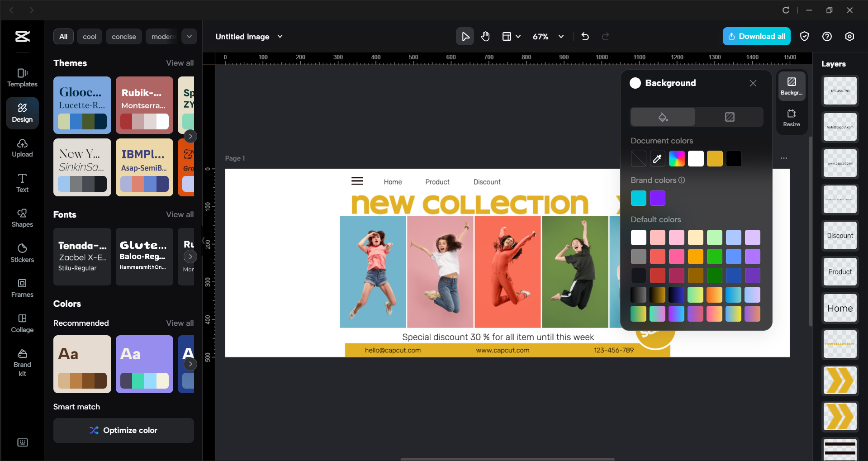Expand the style filter tags chevron
Image resolution: width=868 pixels, height=461 pixels.
point(189,37)
